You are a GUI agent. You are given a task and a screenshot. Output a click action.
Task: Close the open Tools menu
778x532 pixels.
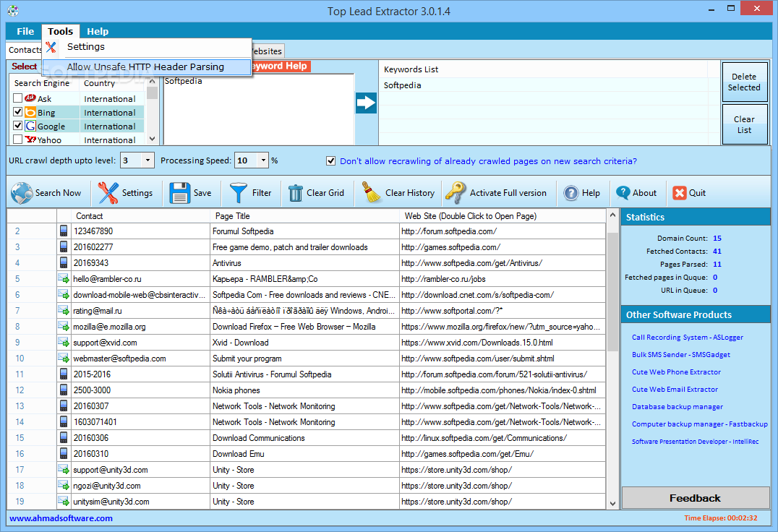(x=61, y=31)
